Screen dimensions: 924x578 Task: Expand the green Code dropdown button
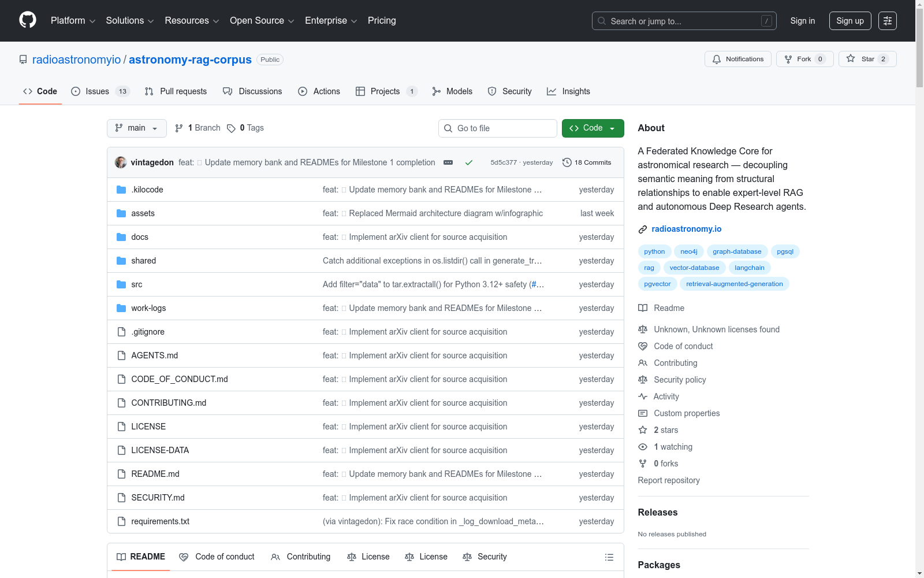pos(593,128)
